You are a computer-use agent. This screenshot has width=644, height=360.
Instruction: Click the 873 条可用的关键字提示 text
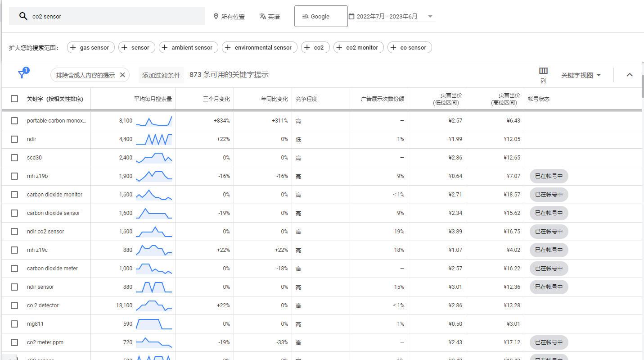coord(229,75)
